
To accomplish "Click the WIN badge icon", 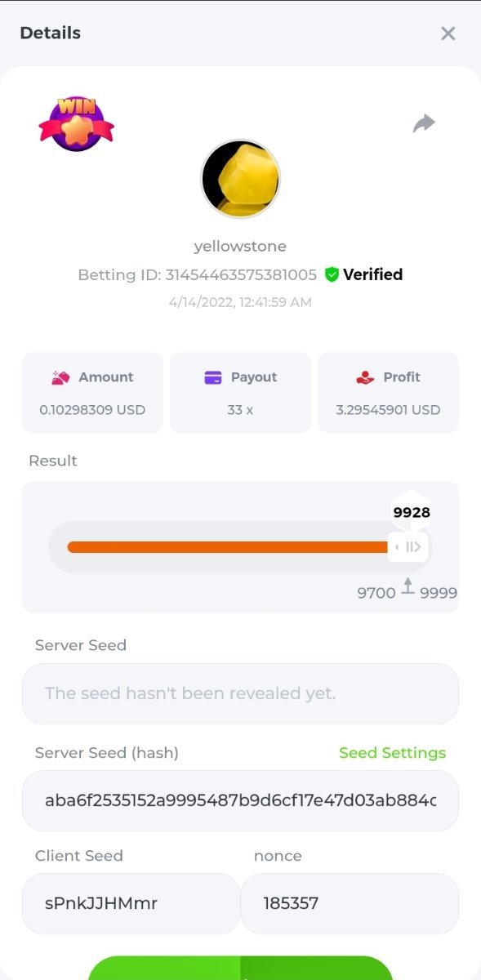I will coord(77,123).
